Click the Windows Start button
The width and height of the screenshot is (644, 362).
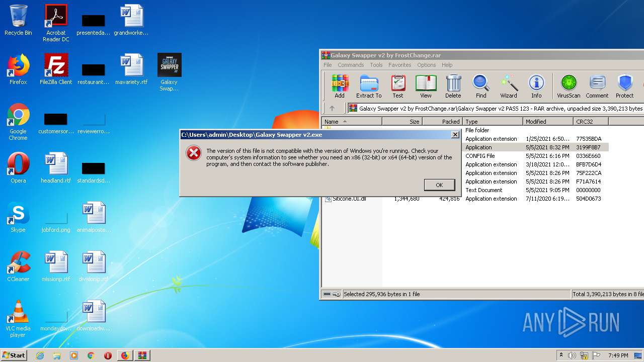click(x=14, y=355)
